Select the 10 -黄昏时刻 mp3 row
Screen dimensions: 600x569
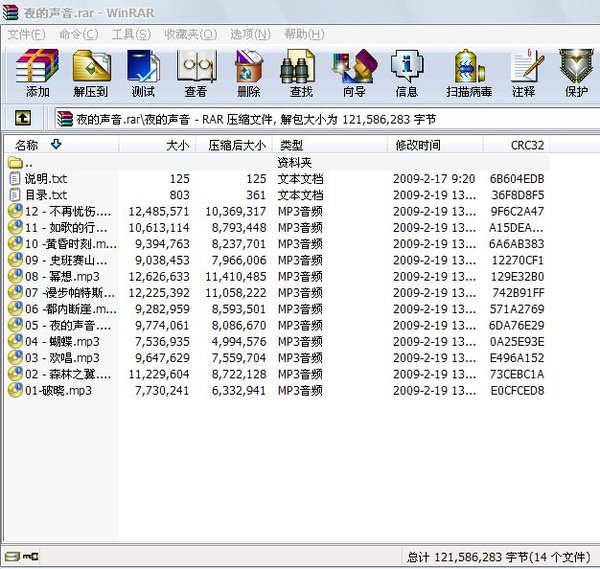click(278, 244)
